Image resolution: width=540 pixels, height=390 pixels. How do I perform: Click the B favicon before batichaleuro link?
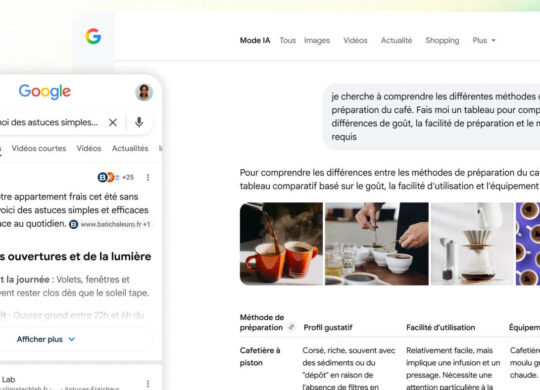point(73,224)
